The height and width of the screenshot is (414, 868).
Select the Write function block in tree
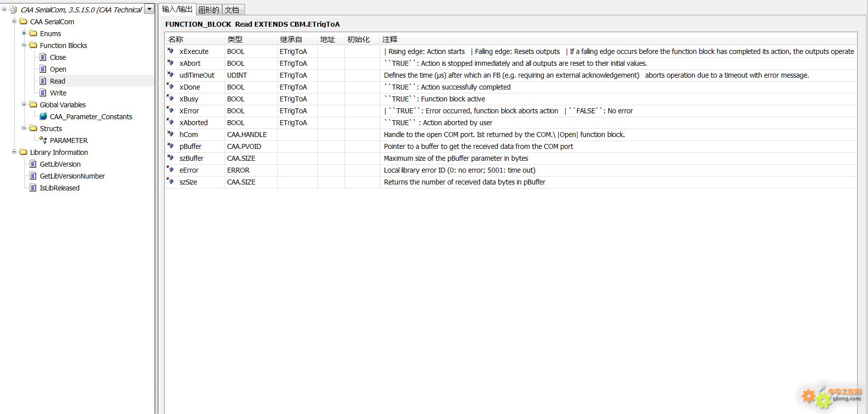coord(58,93)
